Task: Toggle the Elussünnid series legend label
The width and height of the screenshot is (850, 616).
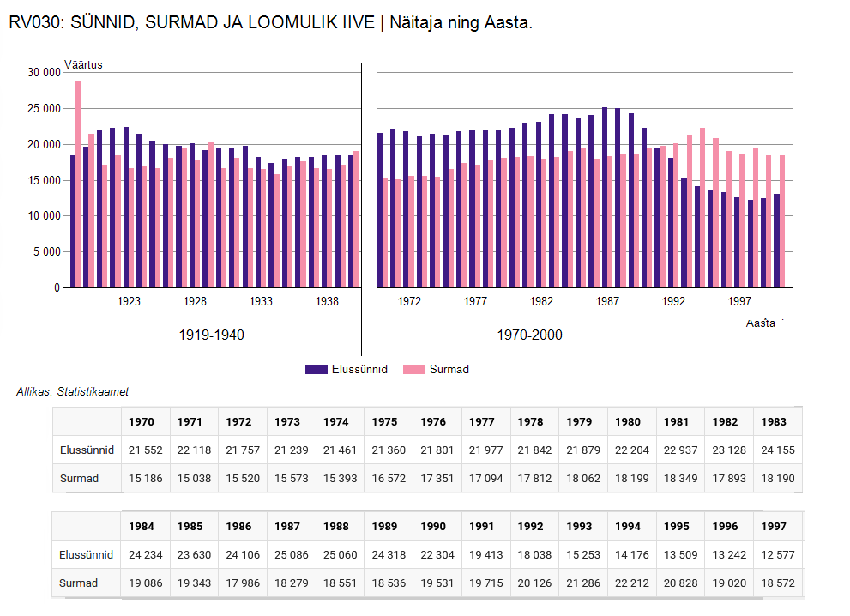Action: click(359, 370)
